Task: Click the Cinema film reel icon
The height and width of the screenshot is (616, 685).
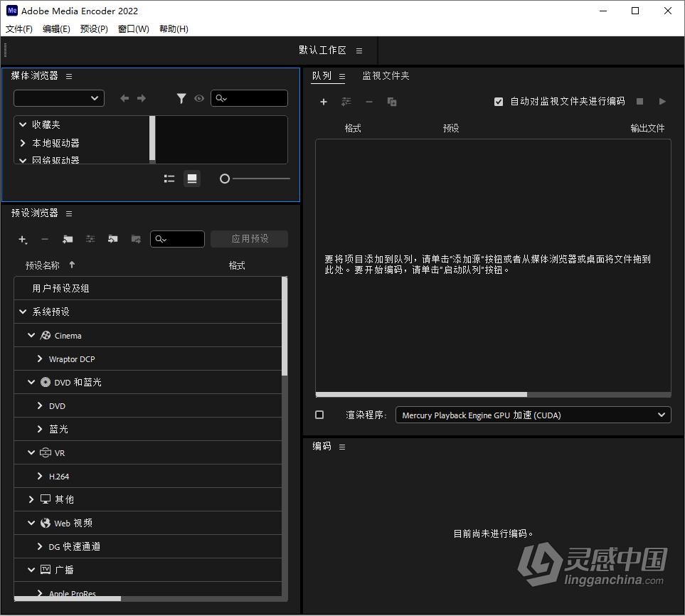Action: coord(46,335)
